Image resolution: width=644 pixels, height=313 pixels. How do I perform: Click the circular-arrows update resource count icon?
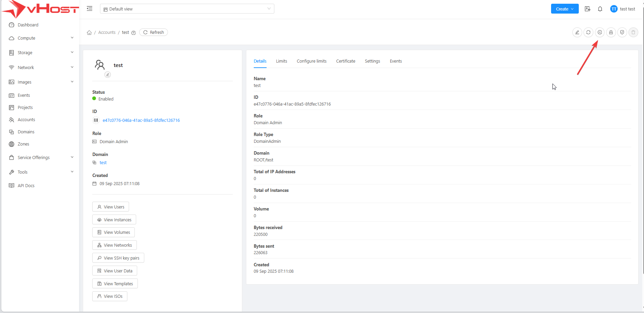[x=588, y=32]
